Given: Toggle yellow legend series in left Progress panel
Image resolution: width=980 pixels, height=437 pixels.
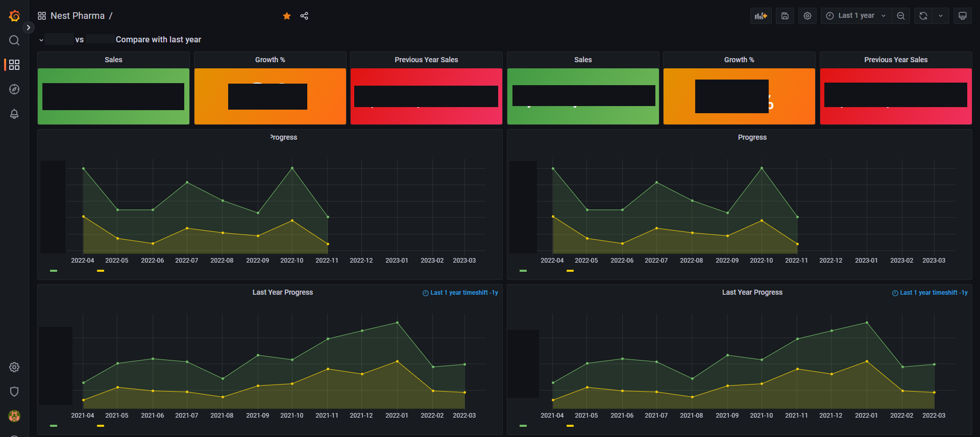Looking at the screenshot, I should pos(101,271).
